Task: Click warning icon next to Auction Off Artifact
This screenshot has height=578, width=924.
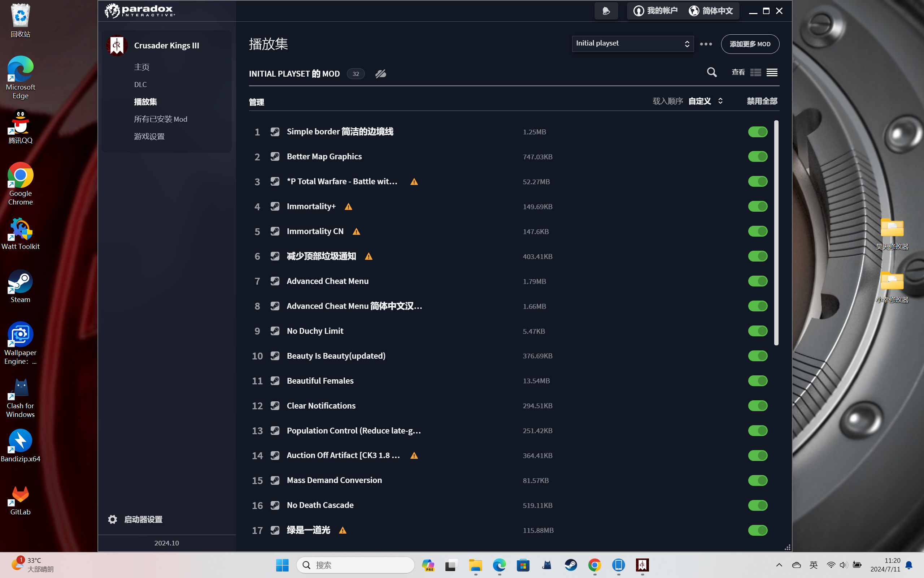Action: (x=414, y=456)
